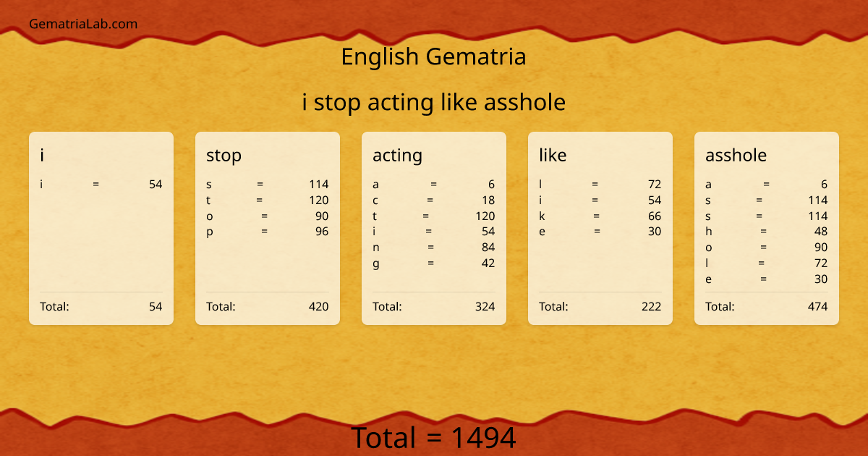The image size is (868, 456).
Task: Select the Total value 324 under 'acting'
Action: click(434, 306)
